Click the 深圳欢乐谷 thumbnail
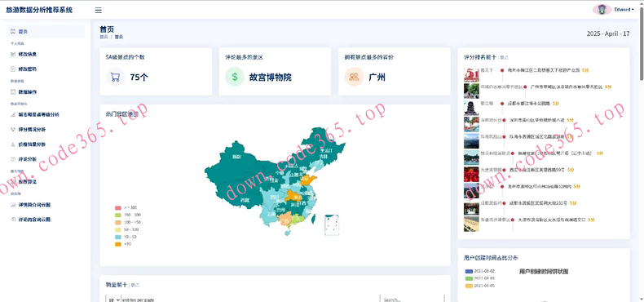 click(x=471, y=124)
